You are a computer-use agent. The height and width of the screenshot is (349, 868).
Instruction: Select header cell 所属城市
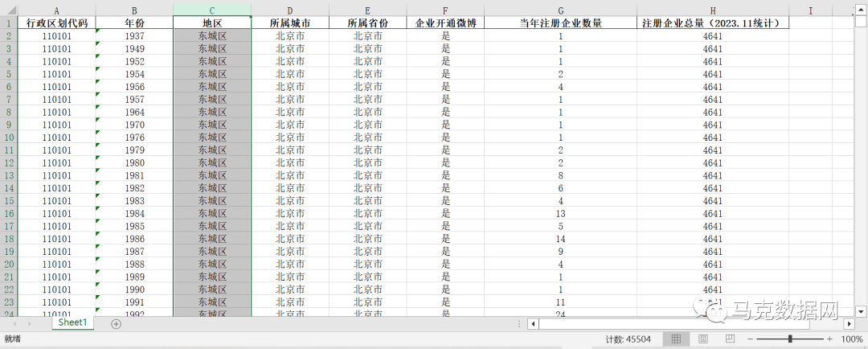[x=290, y=23]
